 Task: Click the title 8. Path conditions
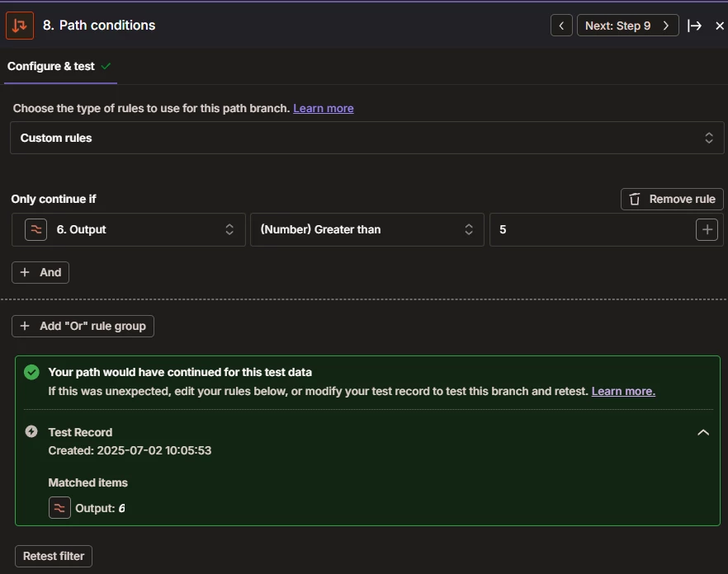[99, 26]
